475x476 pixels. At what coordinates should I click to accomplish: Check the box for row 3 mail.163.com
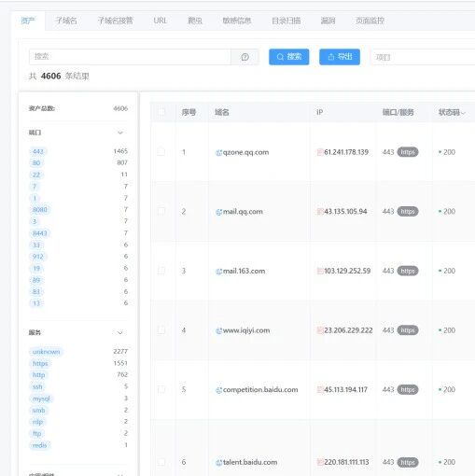161,271
